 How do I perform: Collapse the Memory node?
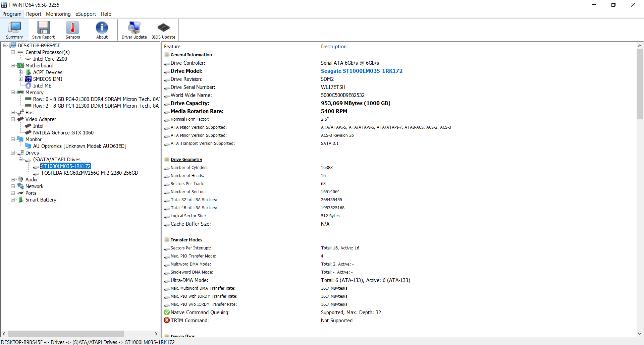point(13,92)
